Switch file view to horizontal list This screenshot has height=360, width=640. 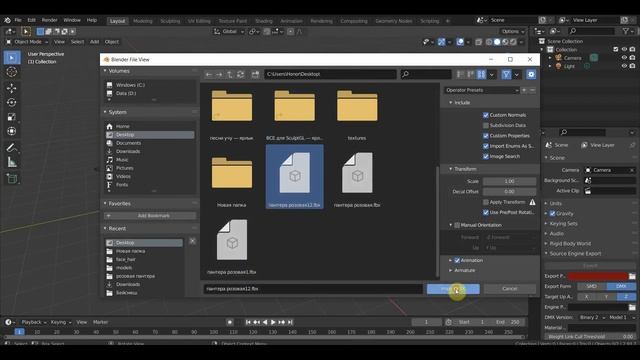tap(471, 74)
